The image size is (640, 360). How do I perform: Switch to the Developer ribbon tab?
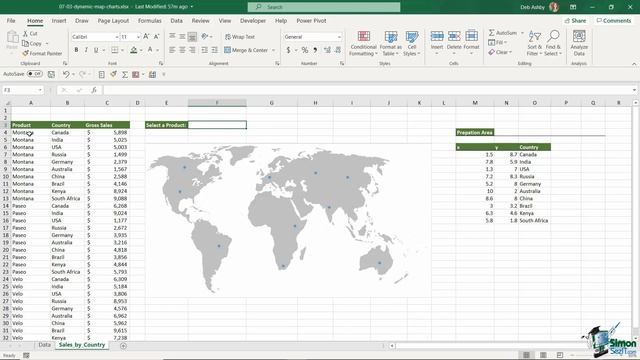click(x=253, y=20)
